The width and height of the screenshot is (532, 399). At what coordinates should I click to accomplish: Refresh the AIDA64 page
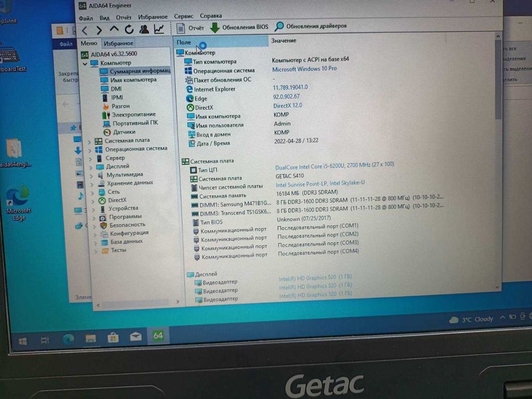click(x=129, y=30)
